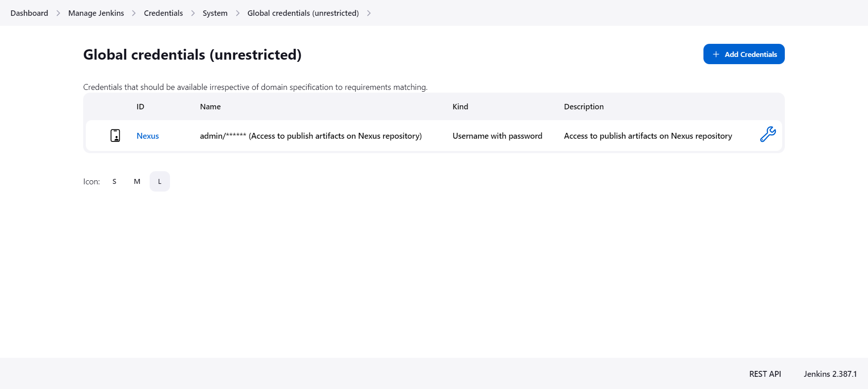
Task: Expand the chevron after Manage Jenkins breadcrumb
Action: (x=134, y=13)
